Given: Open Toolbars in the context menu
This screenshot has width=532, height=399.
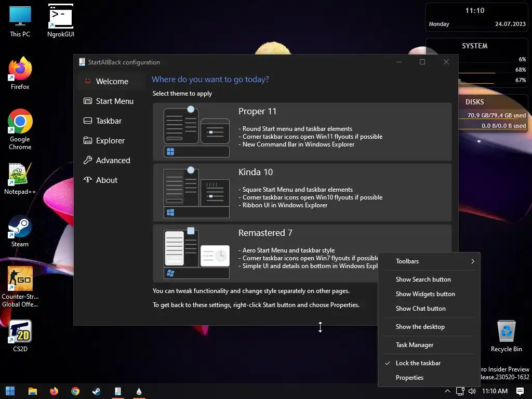Looking at the screenshot, I should click(429, 261).
